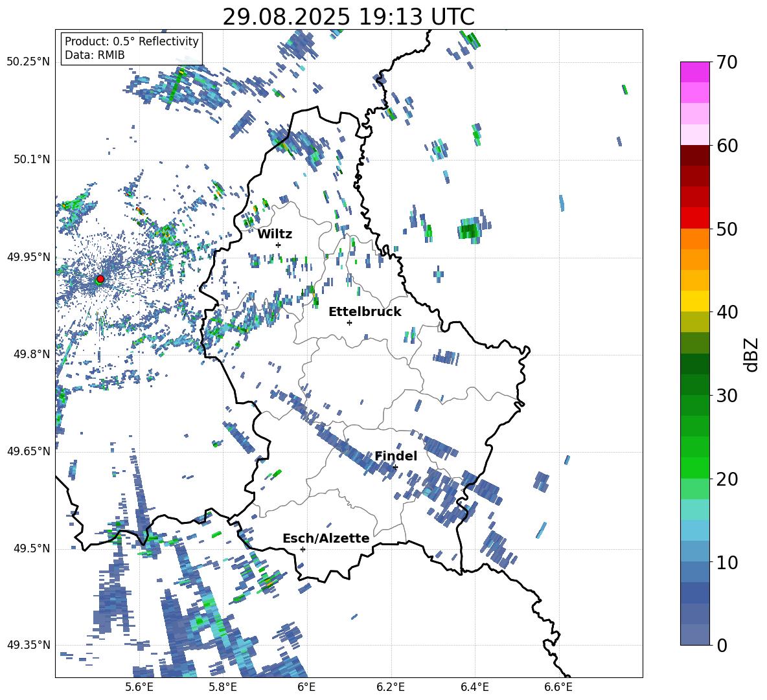Click the 60 tick on colorbar

(x=727, y=146)
